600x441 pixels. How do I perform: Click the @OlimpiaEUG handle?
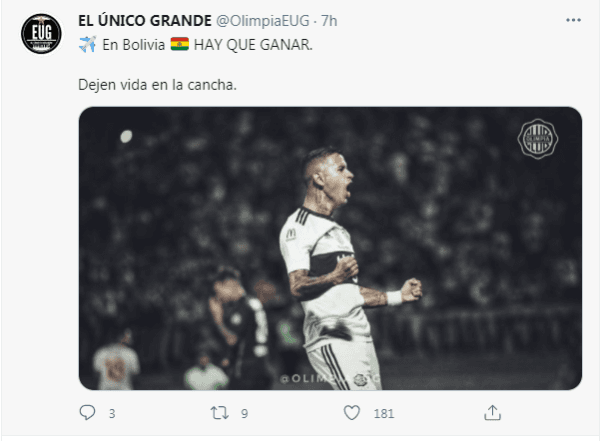pyautogui.click(x=262, y=21)
